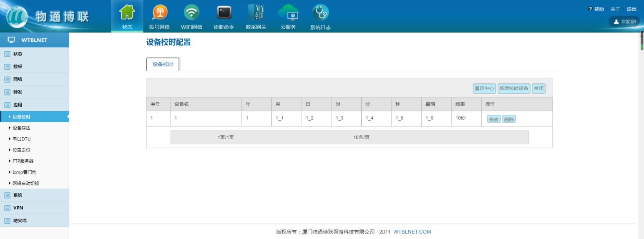Screen dimensions: 644x239
Task: Open the 数采网关 gateway icon
Action: tap(256, 13)
